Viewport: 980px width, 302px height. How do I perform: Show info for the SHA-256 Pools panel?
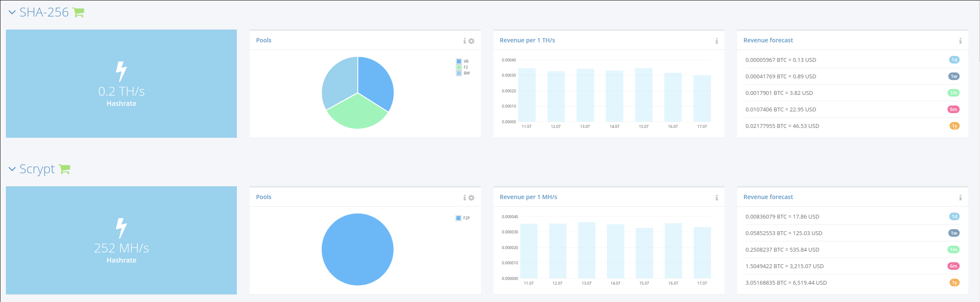(464, 41)
